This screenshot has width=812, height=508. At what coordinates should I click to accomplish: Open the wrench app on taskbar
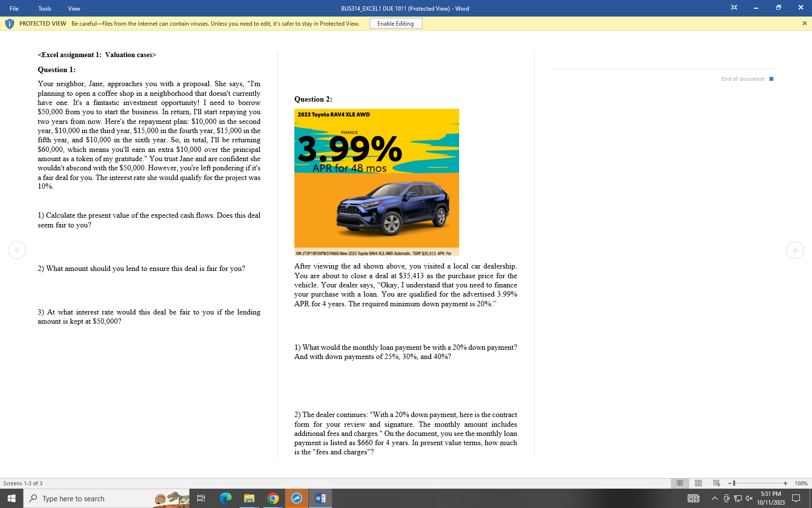coord(297,498)
